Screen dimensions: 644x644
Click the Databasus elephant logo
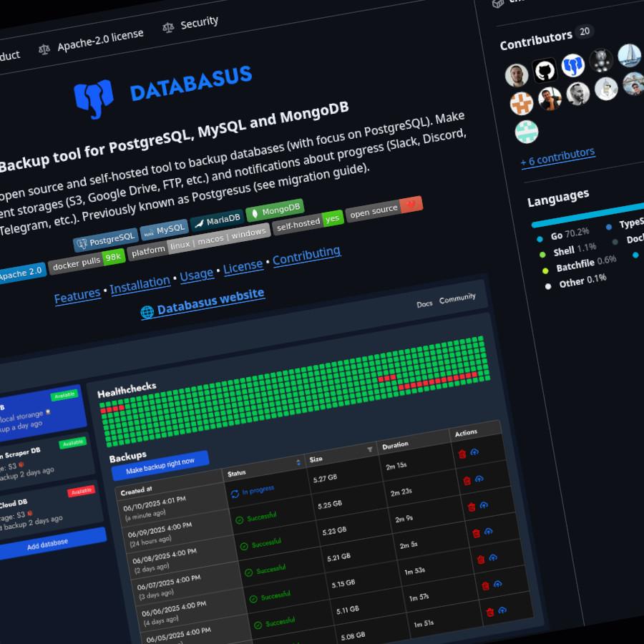(x=94, y=99)
